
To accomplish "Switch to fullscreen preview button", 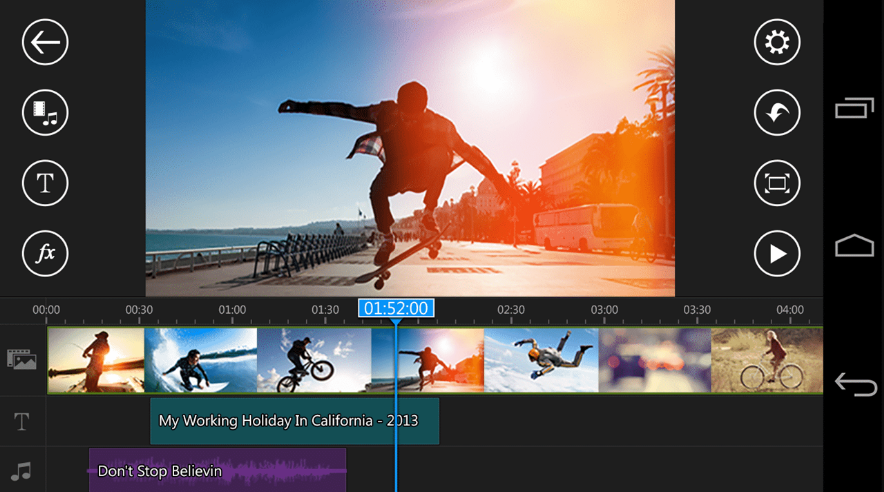I will (777, 183).
